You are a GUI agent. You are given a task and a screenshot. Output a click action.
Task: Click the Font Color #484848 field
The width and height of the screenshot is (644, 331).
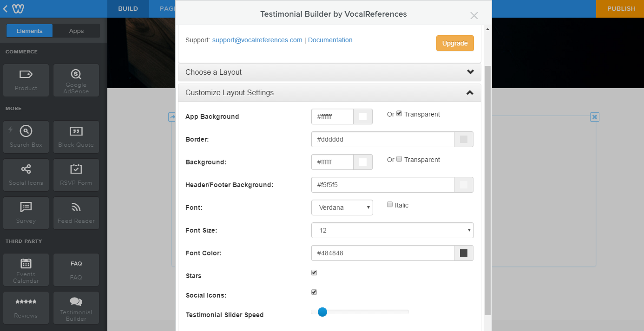383,253
